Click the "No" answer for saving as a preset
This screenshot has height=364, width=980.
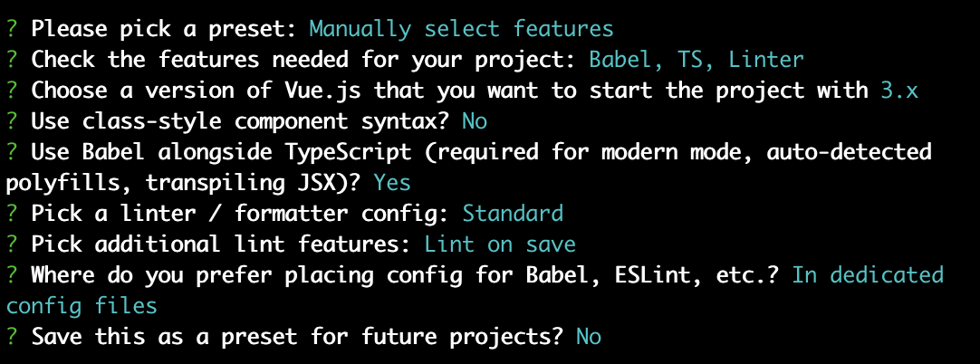click(x=588, y=337)
